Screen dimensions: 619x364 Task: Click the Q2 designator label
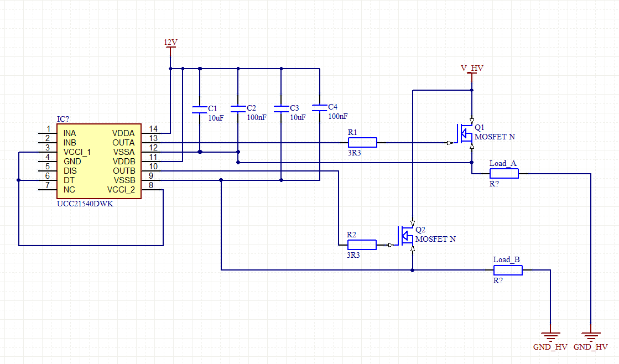pyautogui.click(x=420, y=230)
